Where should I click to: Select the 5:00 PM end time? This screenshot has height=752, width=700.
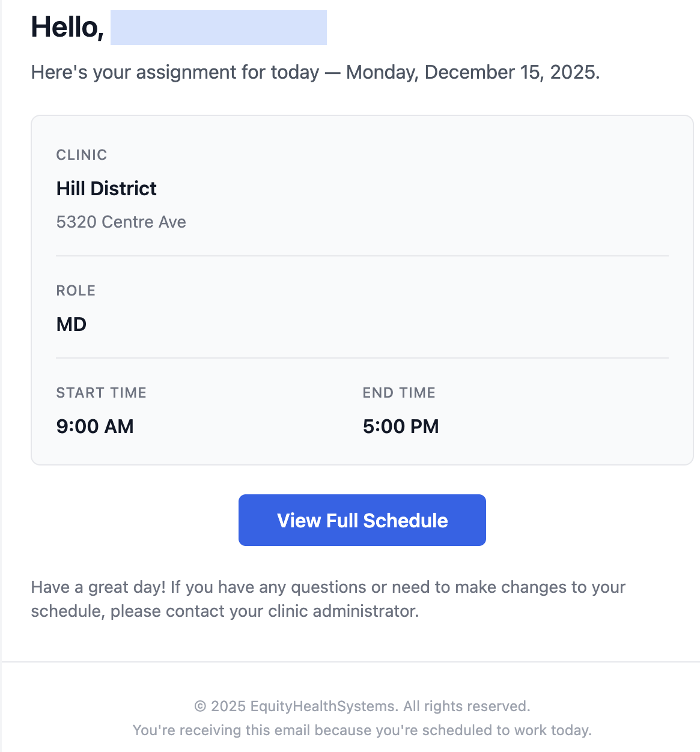point(401,426)
